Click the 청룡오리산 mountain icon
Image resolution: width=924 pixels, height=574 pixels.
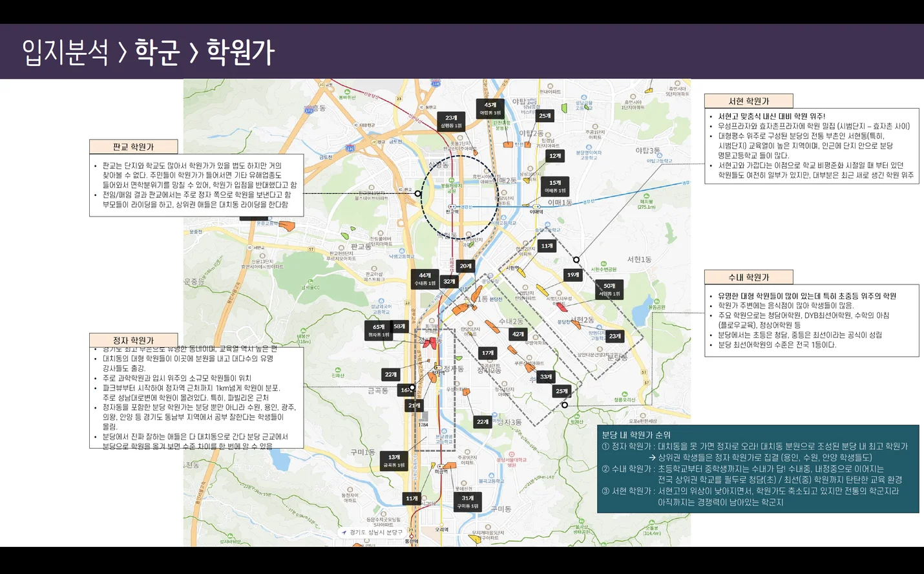pyautogui.click(x=624, y=394)
